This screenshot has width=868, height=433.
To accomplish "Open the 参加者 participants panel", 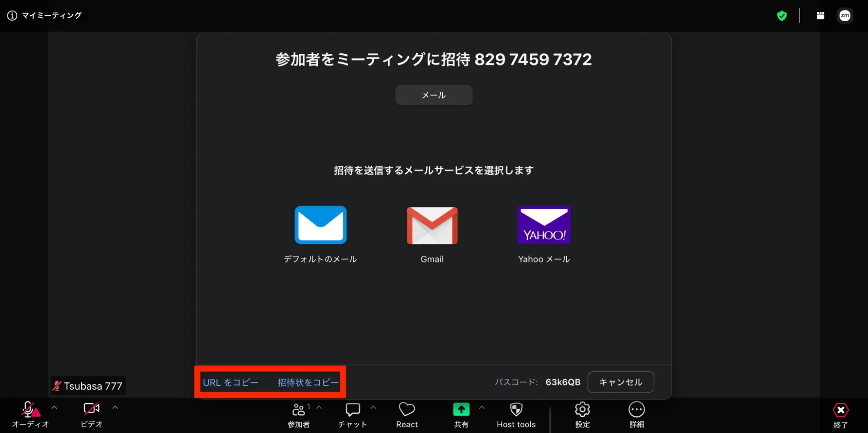I will pyautogui.click(x=299, y=415).
